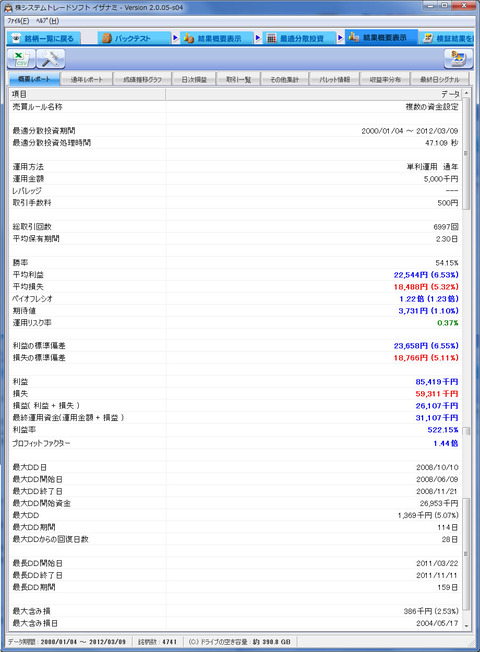Click the 銘柄数 : 4741 status bar entry
Viewport: 480px width, 652px height.
tap(157, 642)
